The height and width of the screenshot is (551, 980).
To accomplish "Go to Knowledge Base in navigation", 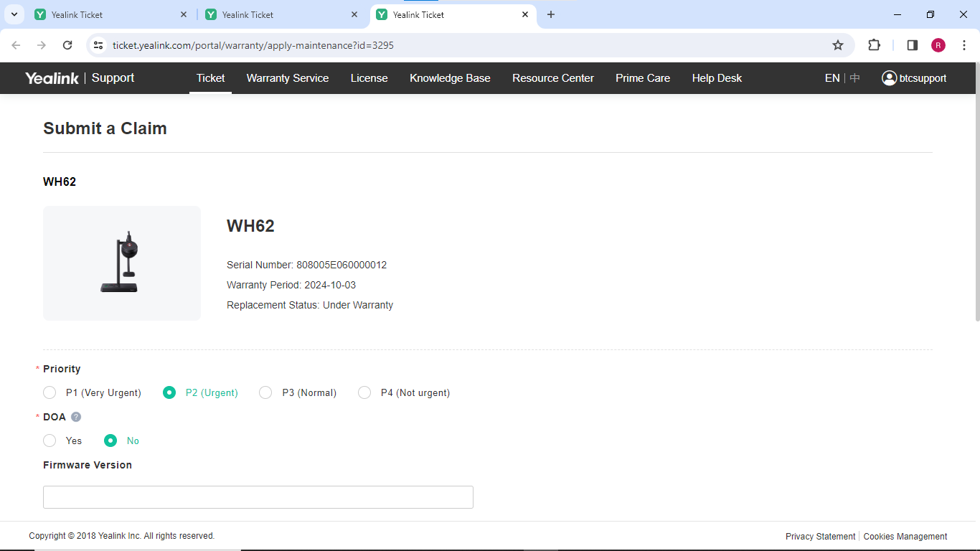I will click(x=450, y=78).
